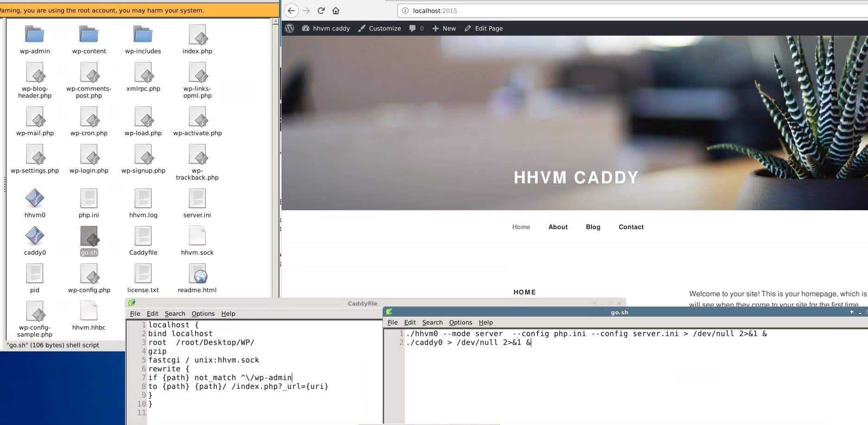Select the license.txt file icon
This screenshot has height=425, width=868.
[143, 274]
